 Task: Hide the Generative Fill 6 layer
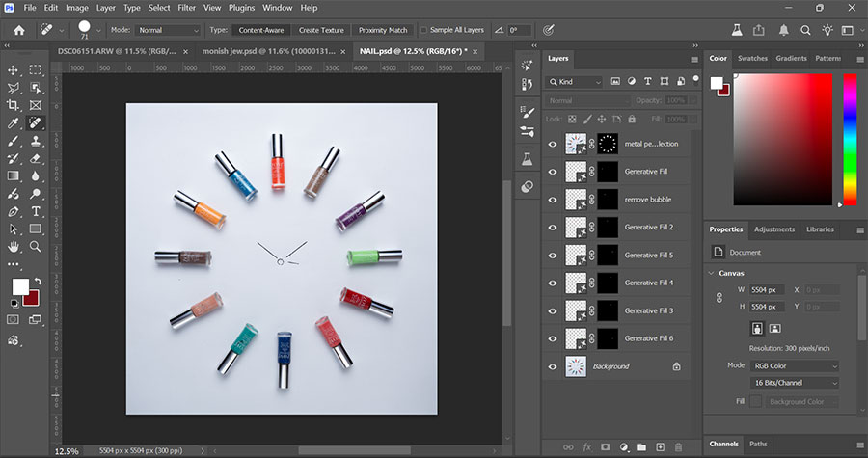[553, 338]
